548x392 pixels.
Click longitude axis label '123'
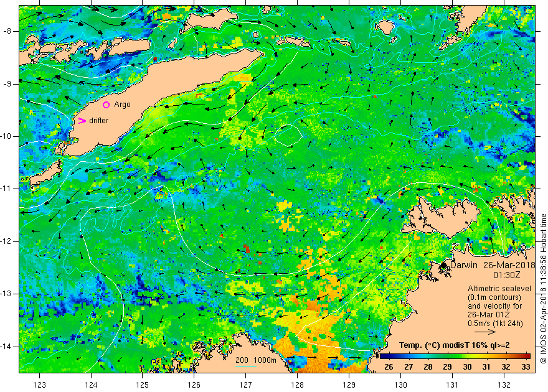[39, 385]
